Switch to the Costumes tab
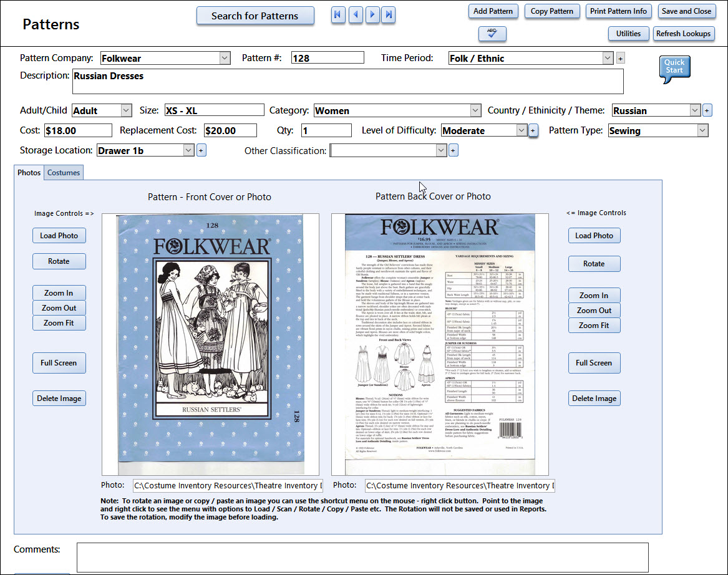The width and height of the screenshot is (728, 575). point(64,173)
